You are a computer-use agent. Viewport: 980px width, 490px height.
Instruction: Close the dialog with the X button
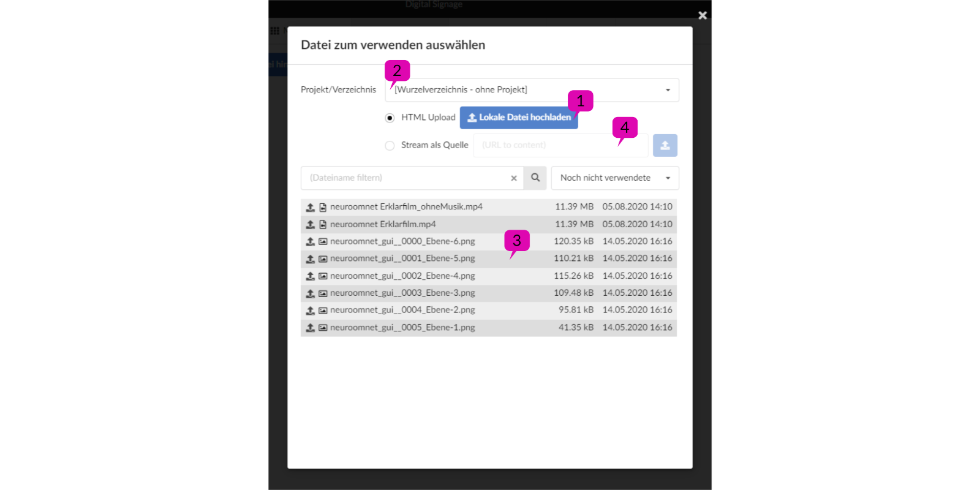coord(703,15)
